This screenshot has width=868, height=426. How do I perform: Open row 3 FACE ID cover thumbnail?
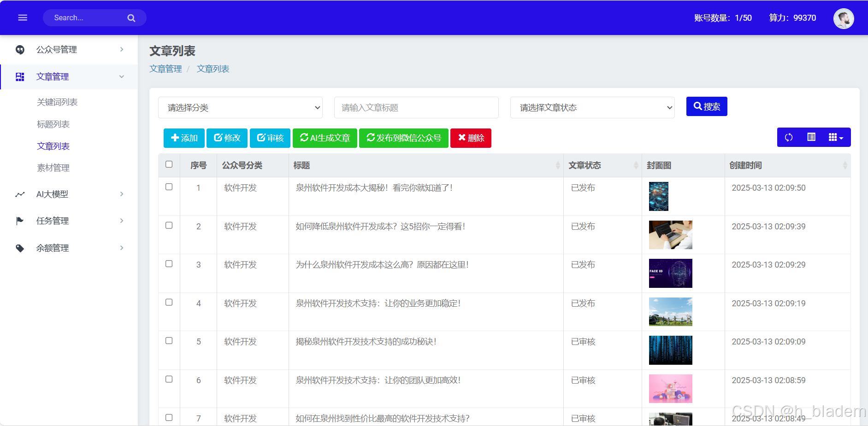point(671,274)
